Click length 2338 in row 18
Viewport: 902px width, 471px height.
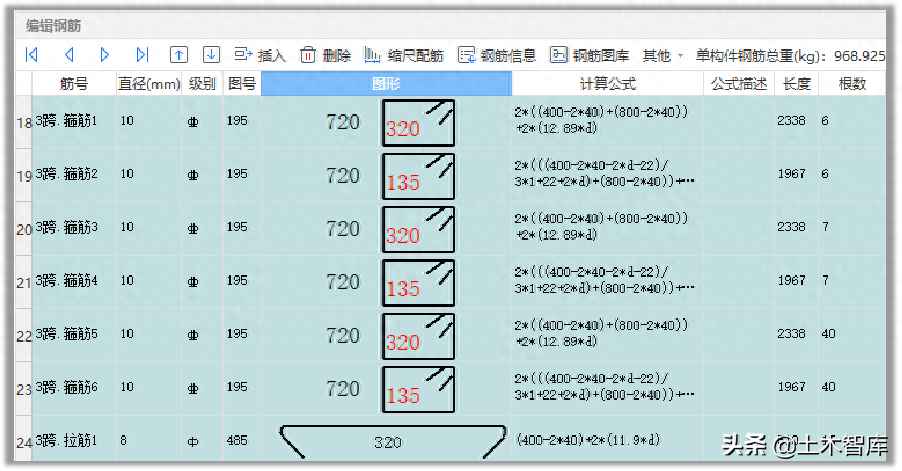(x=791, y=121)
